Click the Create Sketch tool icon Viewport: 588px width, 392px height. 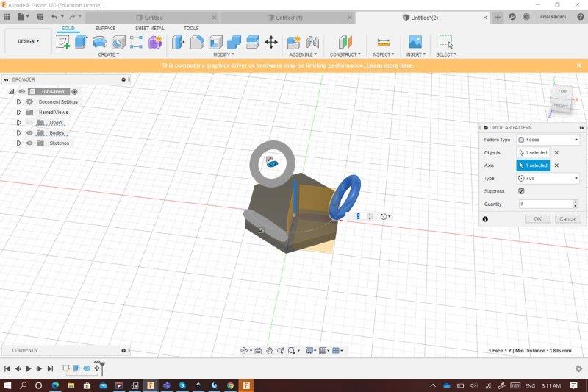tap(62, 42)
